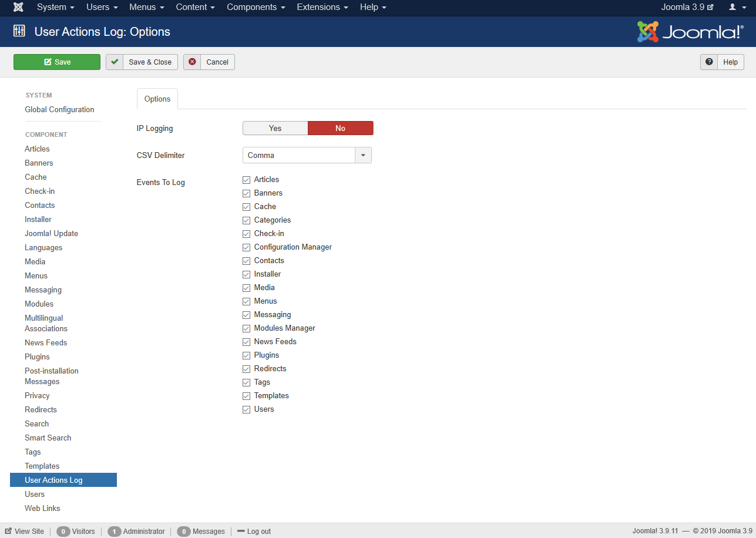Open the CSV Delimiter dropdown

pos(307,155)
